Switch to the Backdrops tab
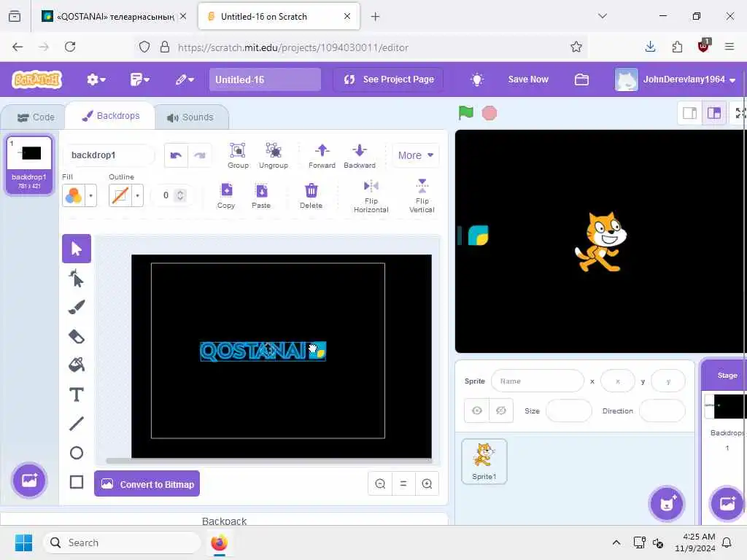The height and width of the screenshot is (560, 747). (x=111, y=116)
